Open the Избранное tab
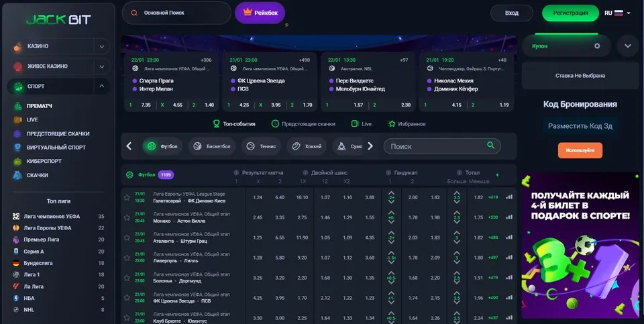The width and height of the screenshot is (644, 324). (407, 124)
